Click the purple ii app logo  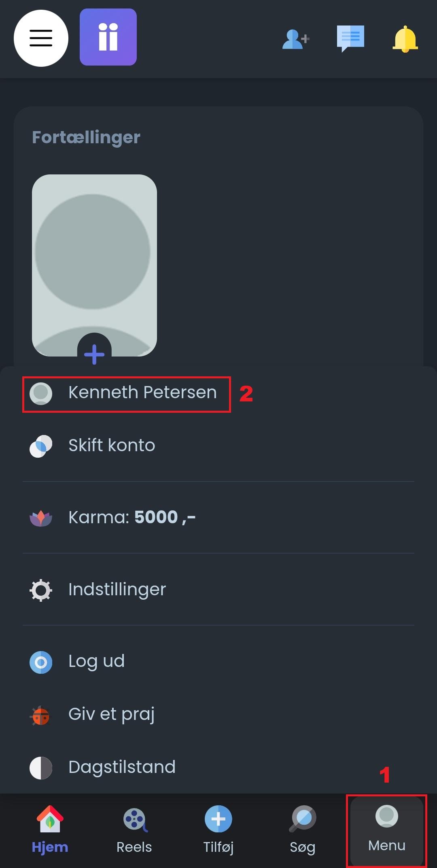(x=108, y=37)
